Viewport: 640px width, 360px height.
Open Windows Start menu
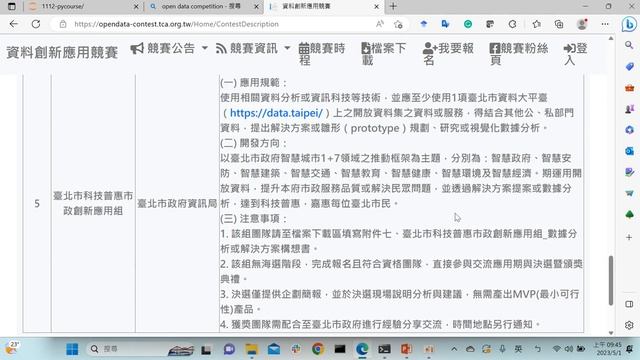click(x=72, y=349)
